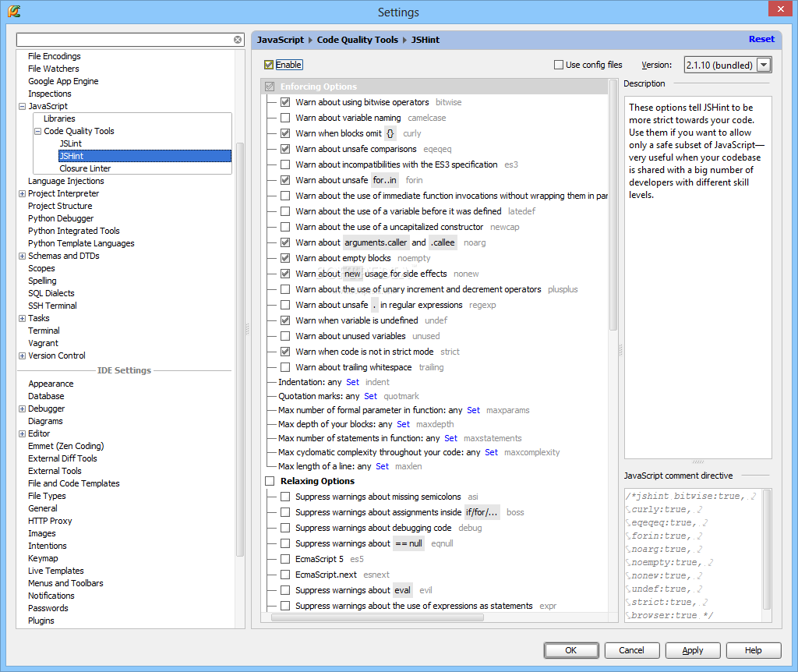The image size is (798, 672).
Task: Toggle Warn about unsafe for..in
Action: pyautogui.click(x=285, y=180)
